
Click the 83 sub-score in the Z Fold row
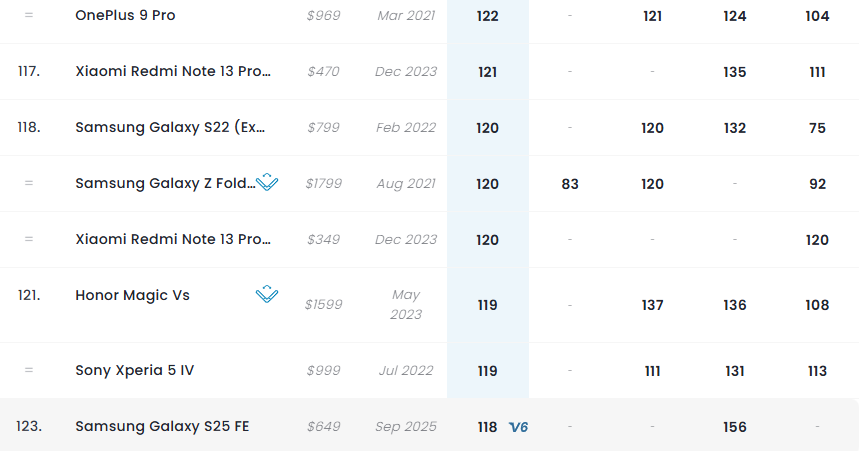pos(570,184)
